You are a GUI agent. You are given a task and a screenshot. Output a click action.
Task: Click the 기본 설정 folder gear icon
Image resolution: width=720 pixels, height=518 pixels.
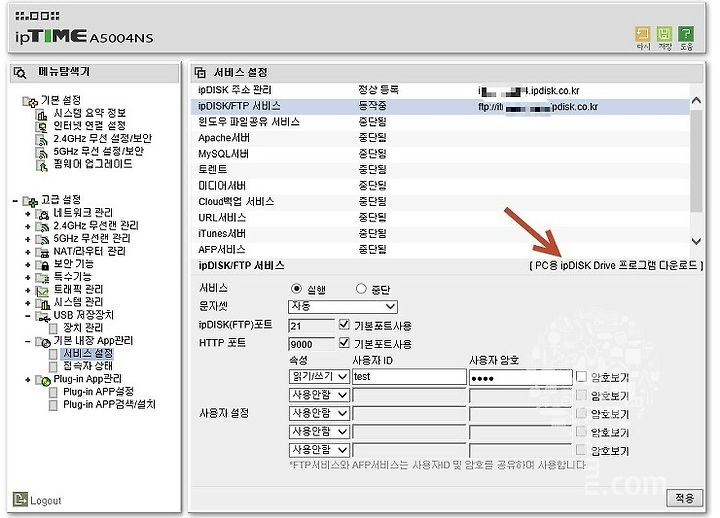30,101
